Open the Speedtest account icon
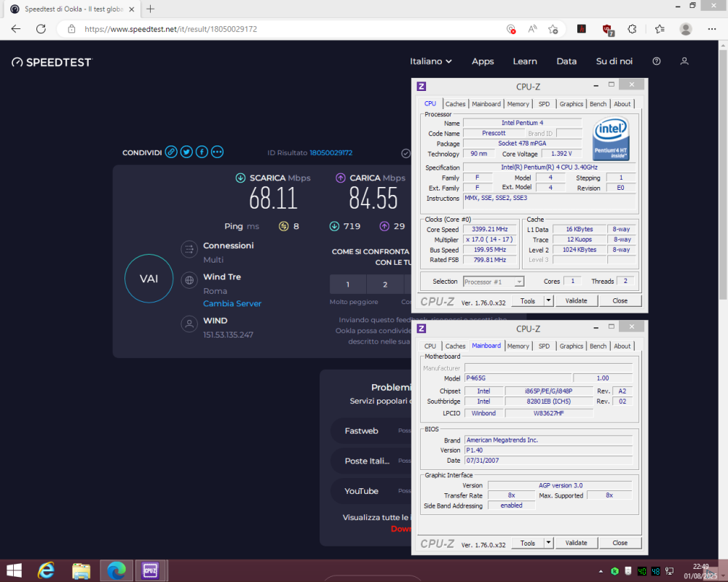Image resolution: width=728 pixels, height=582 pixels. tap(684, 61)
